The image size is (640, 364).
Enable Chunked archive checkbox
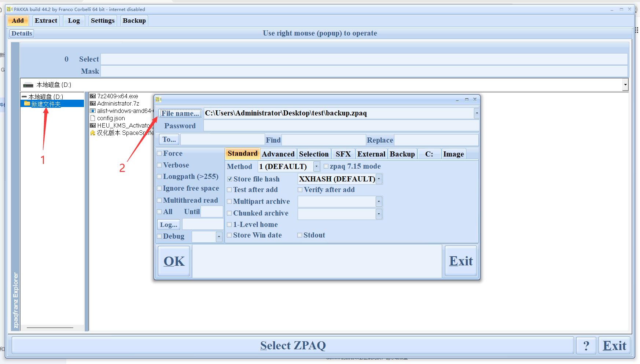pyautogui.click(x=229, y=213)
